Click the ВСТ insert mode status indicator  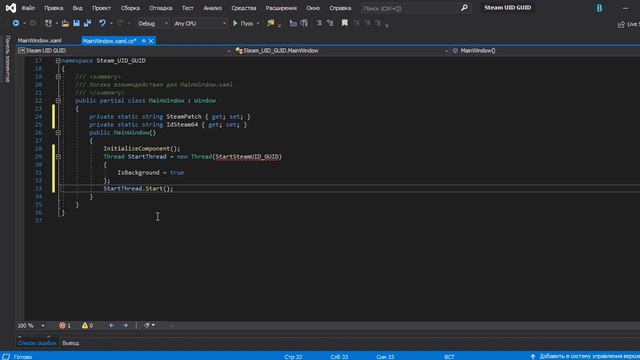[x=449, y=357]
